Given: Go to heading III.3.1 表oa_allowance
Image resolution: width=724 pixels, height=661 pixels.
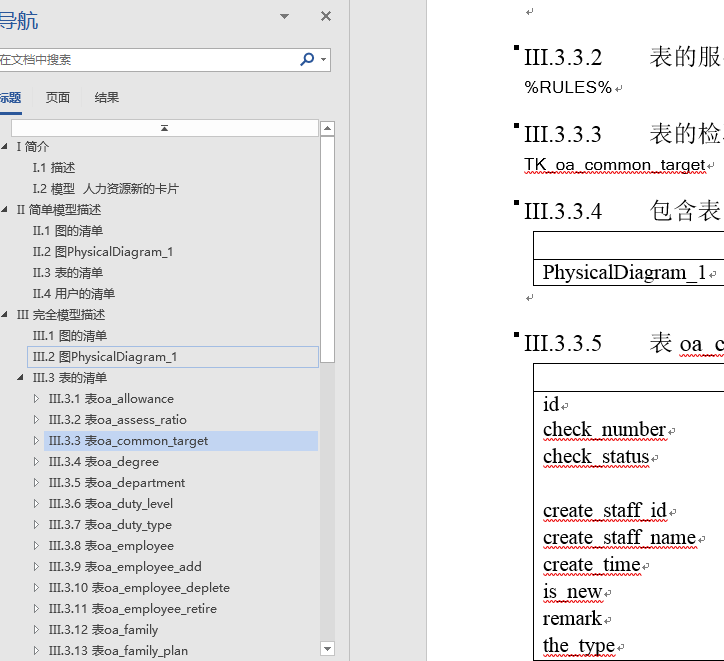Looking at the screenshot, I should coord(111,398).
